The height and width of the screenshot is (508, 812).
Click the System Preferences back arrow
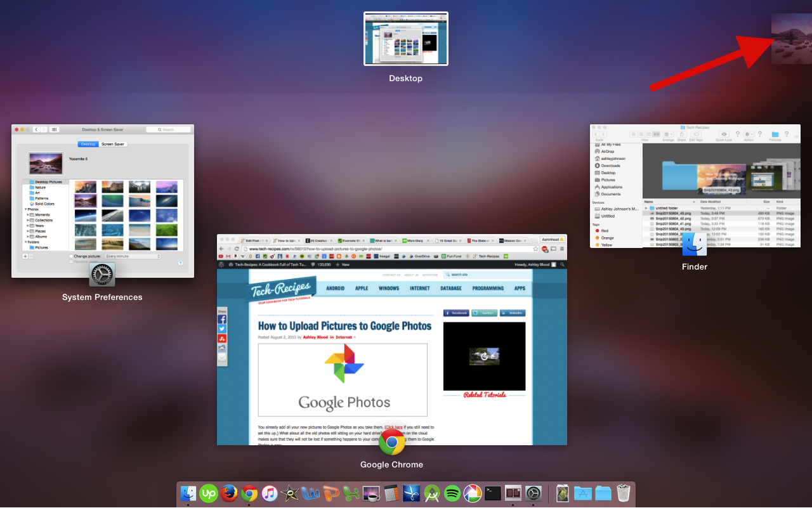coord(36,129)
